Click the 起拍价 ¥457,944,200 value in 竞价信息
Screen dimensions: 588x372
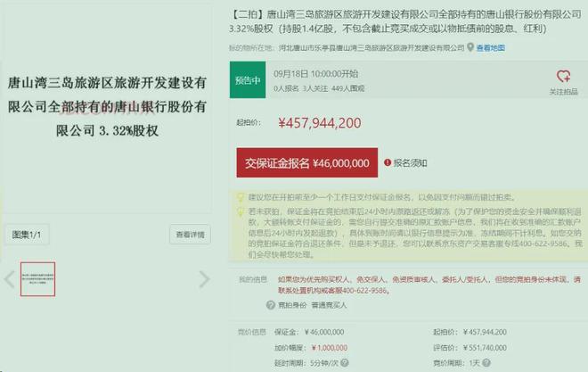click(485, 332)
